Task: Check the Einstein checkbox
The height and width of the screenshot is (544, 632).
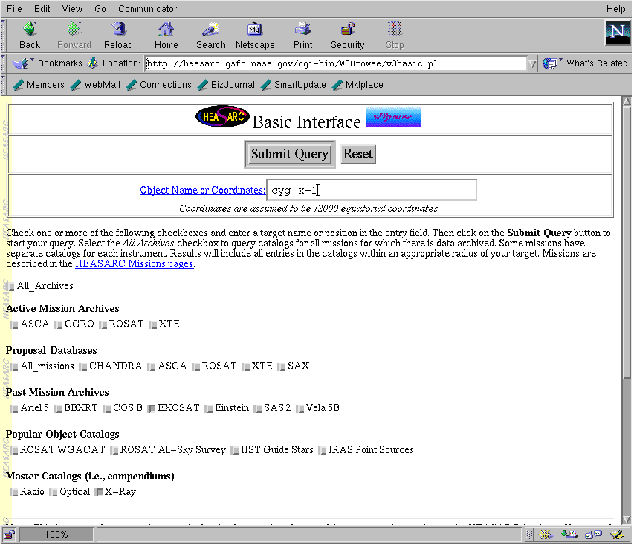Action: click(x=208, y=408)
